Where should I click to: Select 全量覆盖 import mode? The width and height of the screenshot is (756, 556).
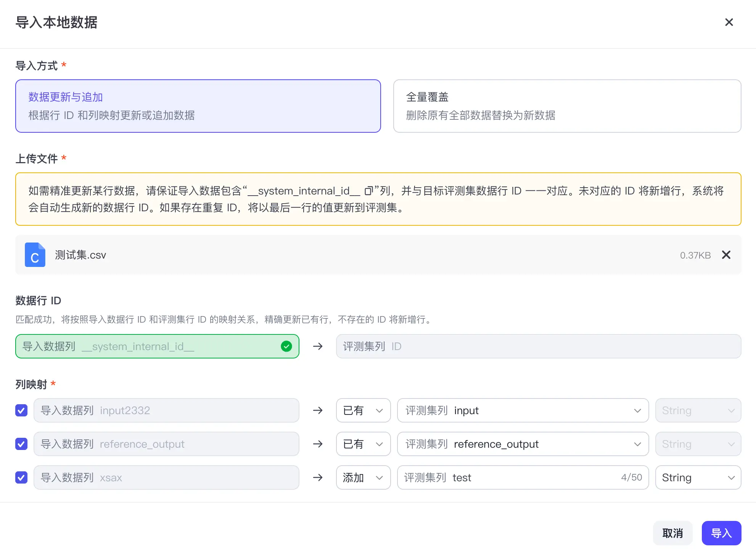tap(567, 106)
